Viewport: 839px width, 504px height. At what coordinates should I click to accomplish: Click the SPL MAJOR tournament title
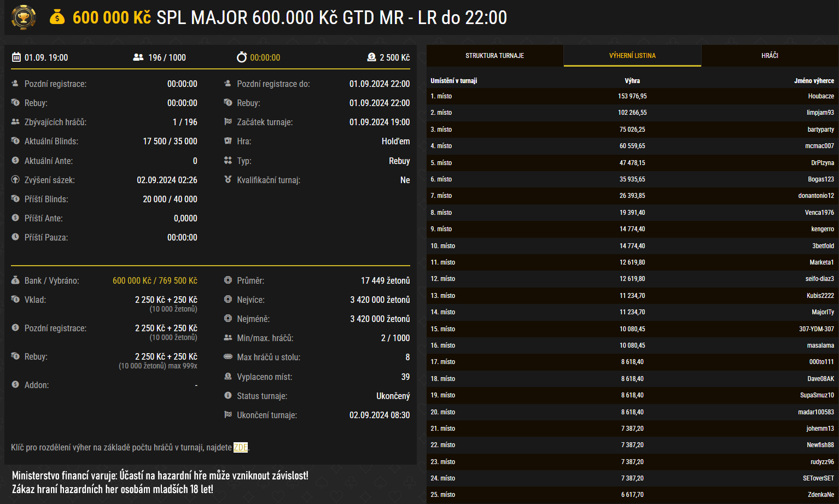[331, 17]
